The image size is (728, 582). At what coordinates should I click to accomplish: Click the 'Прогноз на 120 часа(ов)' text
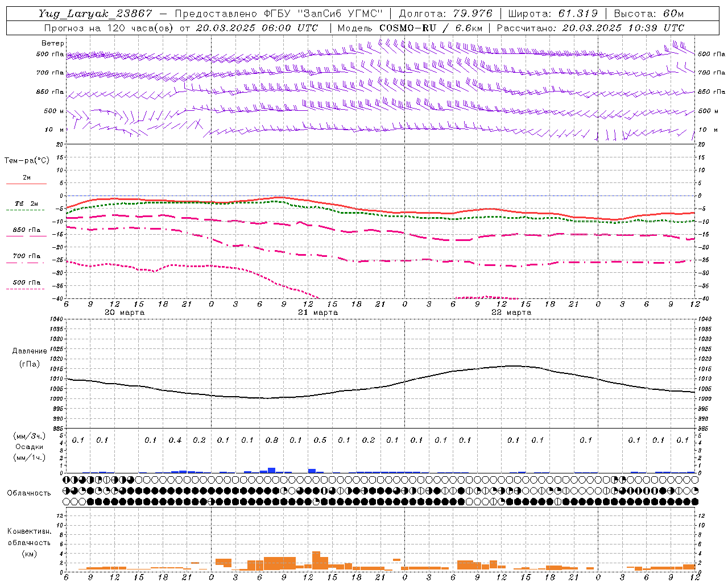point(109,28)
